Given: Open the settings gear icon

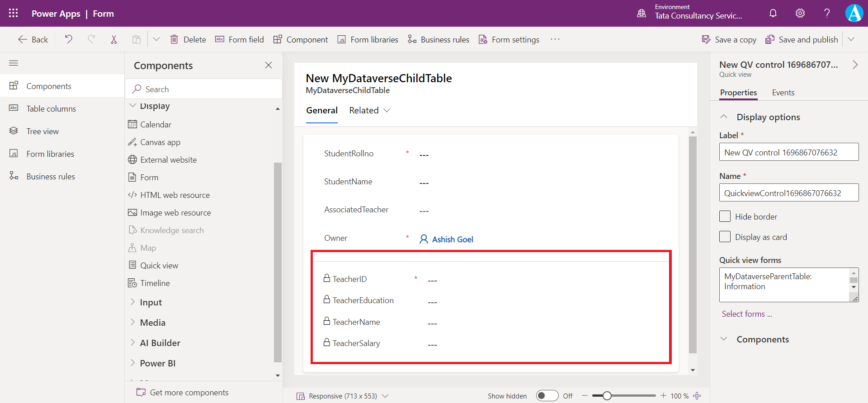Looking at the screenshot, I should point(800,13).
